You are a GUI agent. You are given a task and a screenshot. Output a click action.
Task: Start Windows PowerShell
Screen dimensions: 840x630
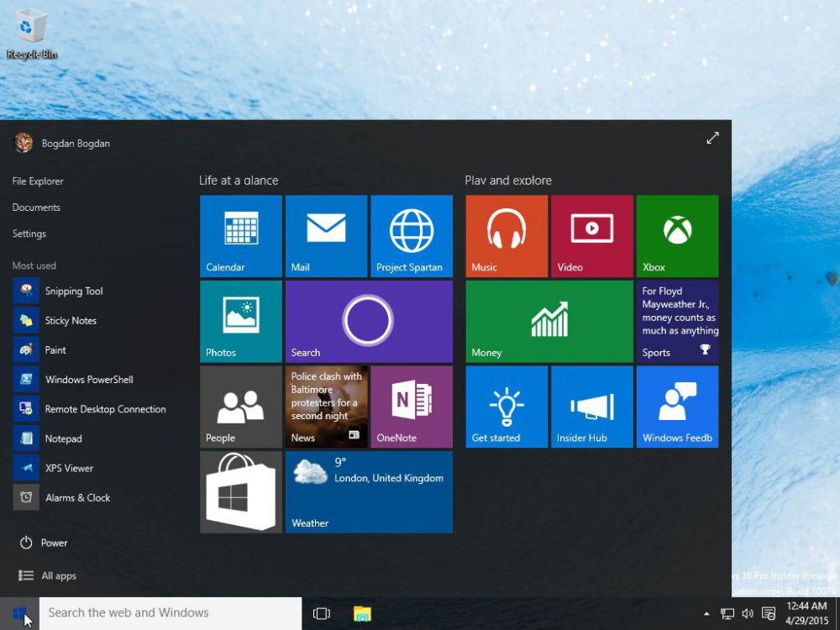88,379
